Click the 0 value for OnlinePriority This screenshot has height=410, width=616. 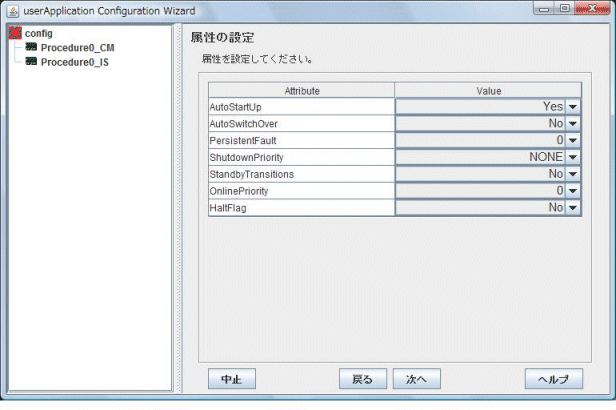560,190
